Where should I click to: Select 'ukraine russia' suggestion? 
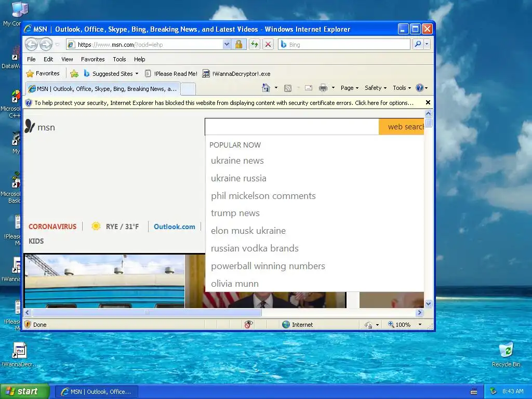238,178
